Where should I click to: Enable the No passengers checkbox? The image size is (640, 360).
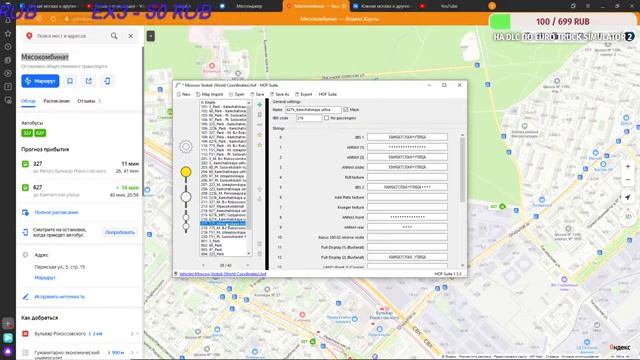click(x=326, y=118)
